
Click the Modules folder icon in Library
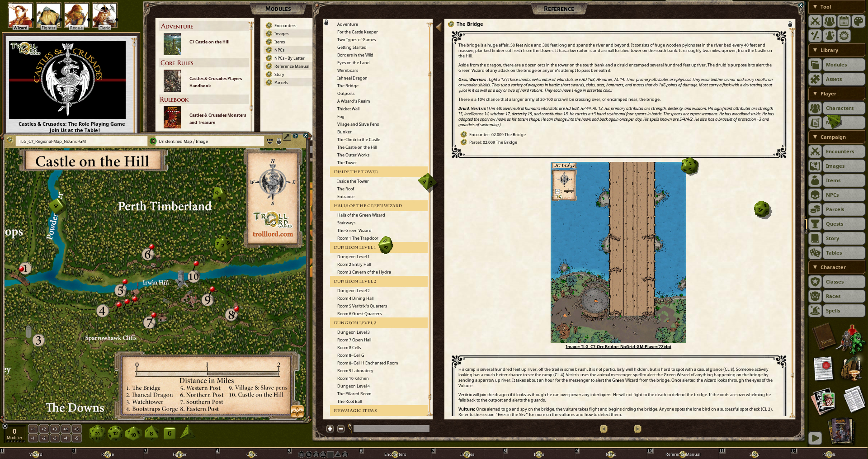815,65
